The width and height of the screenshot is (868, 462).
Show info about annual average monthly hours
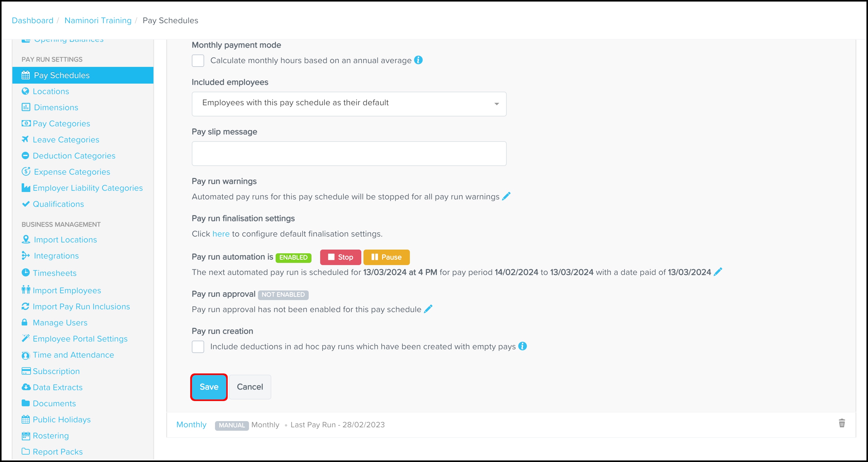click(x=418, y=60)
